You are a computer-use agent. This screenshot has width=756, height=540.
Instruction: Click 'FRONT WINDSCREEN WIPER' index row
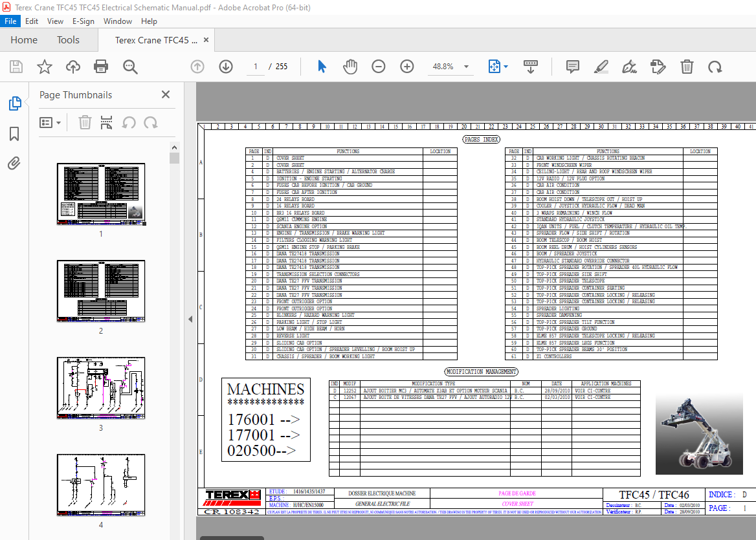click(612, 165)
